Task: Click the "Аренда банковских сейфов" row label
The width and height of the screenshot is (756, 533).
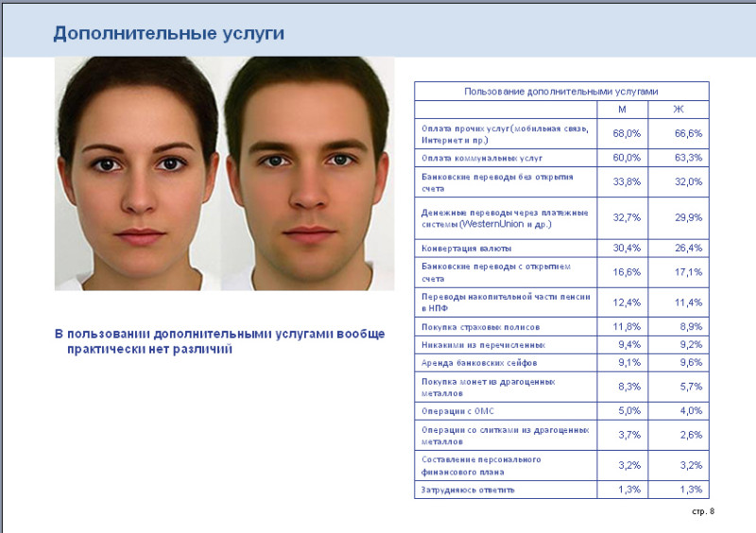Action: click(478, 362)
